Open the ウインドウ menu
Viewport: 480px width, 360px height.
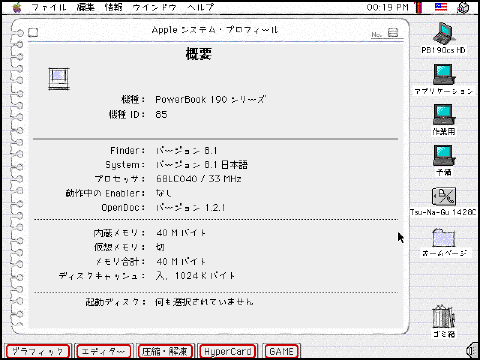[x=154, y=7]
